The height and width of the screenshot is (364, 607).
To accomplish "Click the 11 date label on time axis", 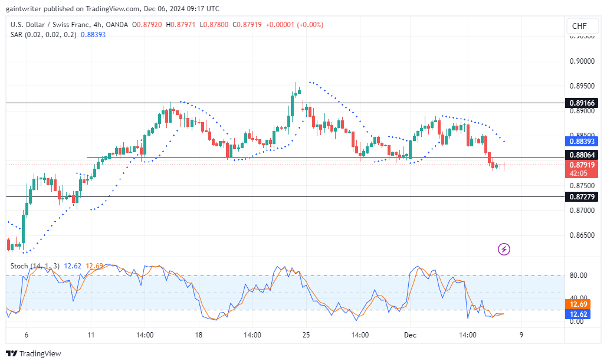I will (x=91, y=335).
